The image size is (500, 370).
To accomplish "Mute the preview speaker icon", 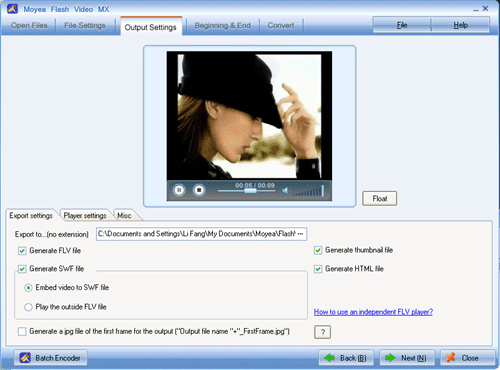I will [286, 191].
